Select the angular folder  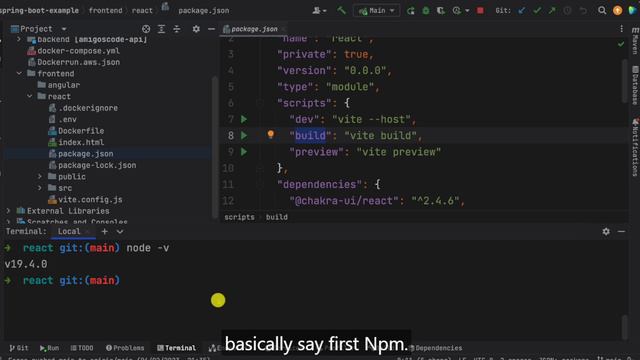tap(59, 85)
